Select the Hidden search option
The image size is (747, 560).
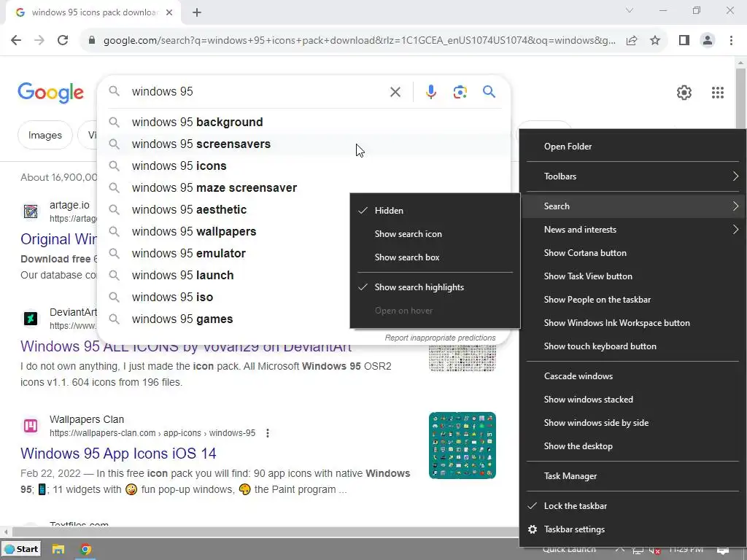[435, 211]
